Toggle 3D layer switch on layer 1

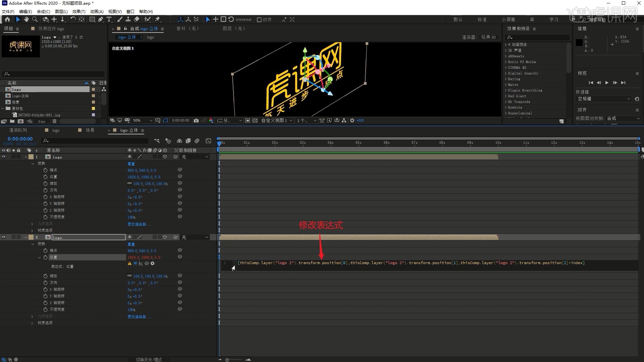pyautogui.click(x=165, y=157)
